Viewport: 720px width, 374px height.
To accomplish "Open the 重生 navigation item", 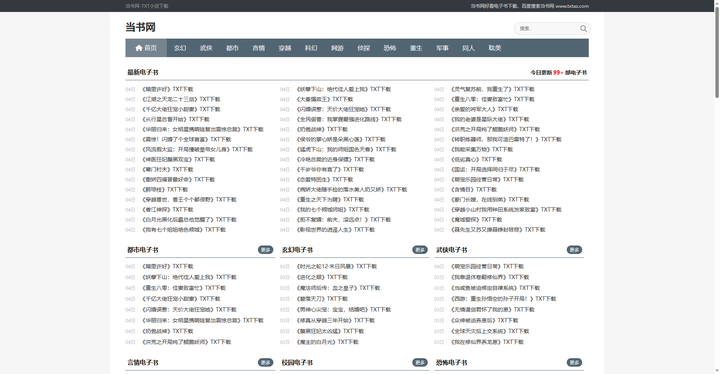I will [x=416, y=48].
